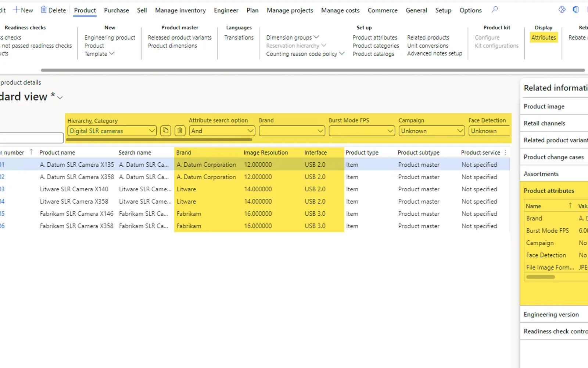Click Released product variants
The image size is (588, 368).
[x=180, y=38]
